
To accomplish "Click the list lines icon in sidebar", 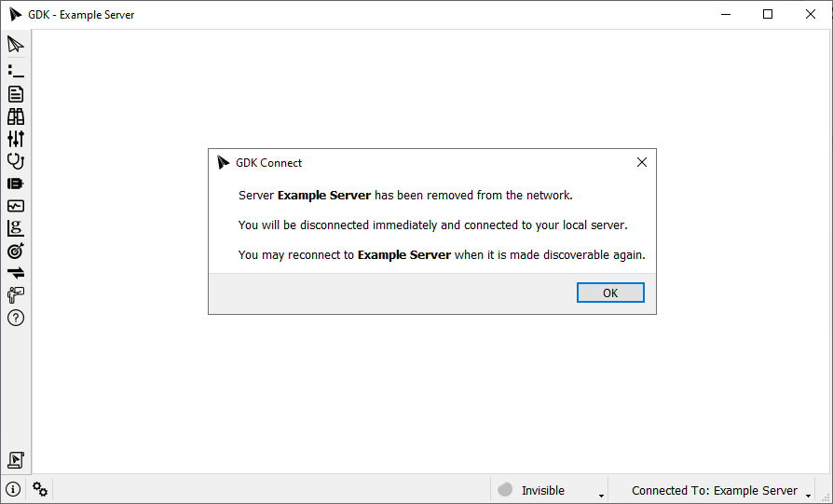I will pyautogui.click(x=16, y=71).
